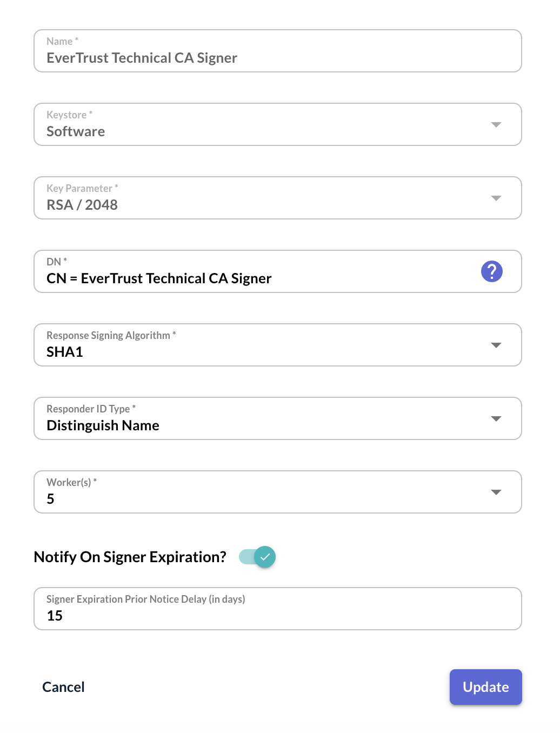Image resolution: width=560 pixels, height=733 pixels.
Task: Click the Worker(s) dropdown arrow
Action: pyautogui.click(x=496, y=492)
